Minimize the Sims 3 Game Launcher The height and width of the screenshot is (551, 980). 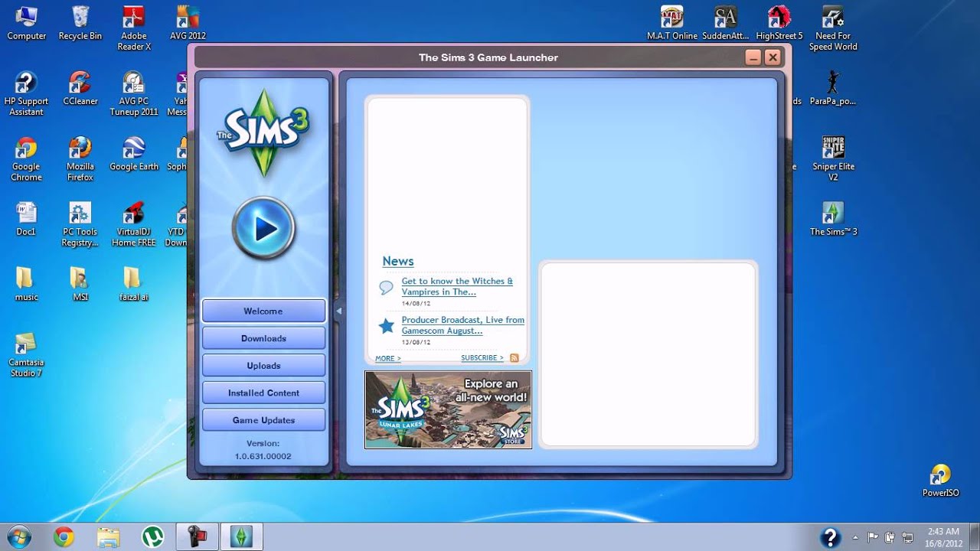point(753,57)
